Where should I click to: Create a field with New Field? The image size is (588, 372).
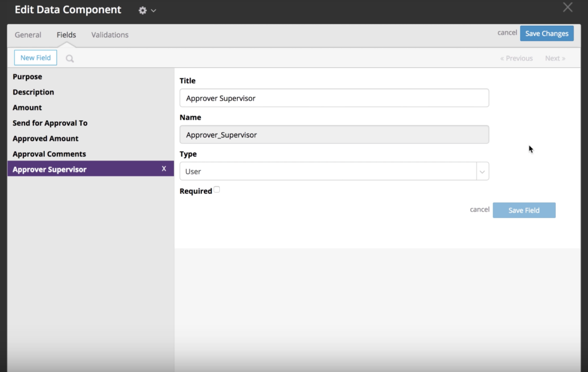(x=35, y=57)
